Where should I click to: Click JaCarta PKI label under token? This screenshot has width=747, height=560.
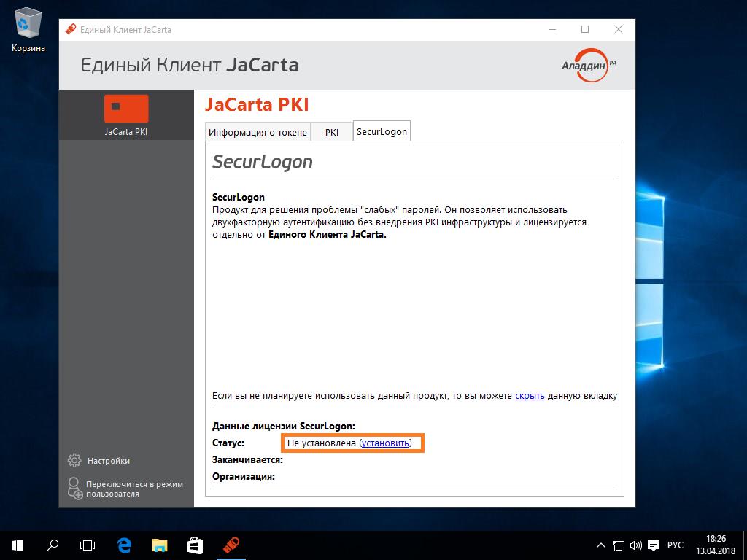pos(126,132)
